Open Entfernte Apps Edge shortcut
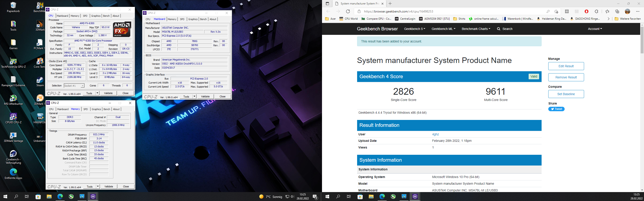The height and width of the screenshot is (201, 644). [13, 174]
